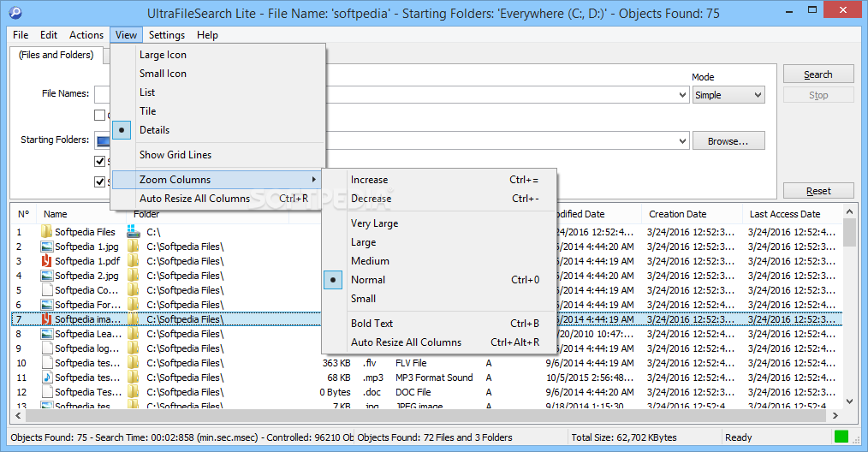
Task: Click the PDF icon of Softpedia 1.pdf
Action: tap(46, 261)
